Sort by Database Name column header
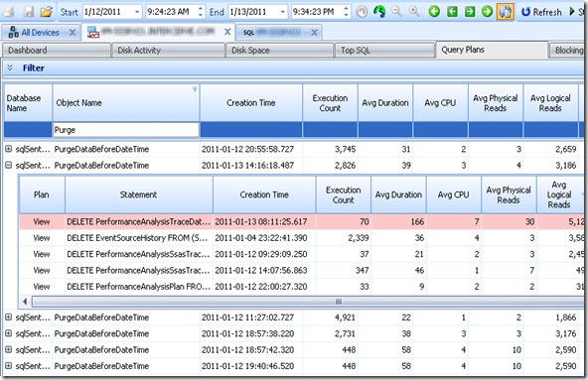The height and width of the screenshot is (380, 588). (28, 102)
